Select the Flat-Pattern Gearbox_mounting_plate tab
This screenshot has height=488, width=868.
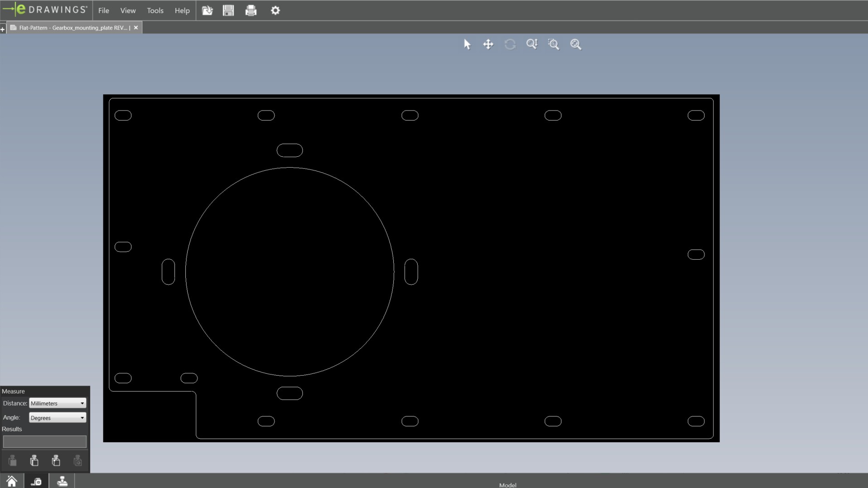click(75, 28)
